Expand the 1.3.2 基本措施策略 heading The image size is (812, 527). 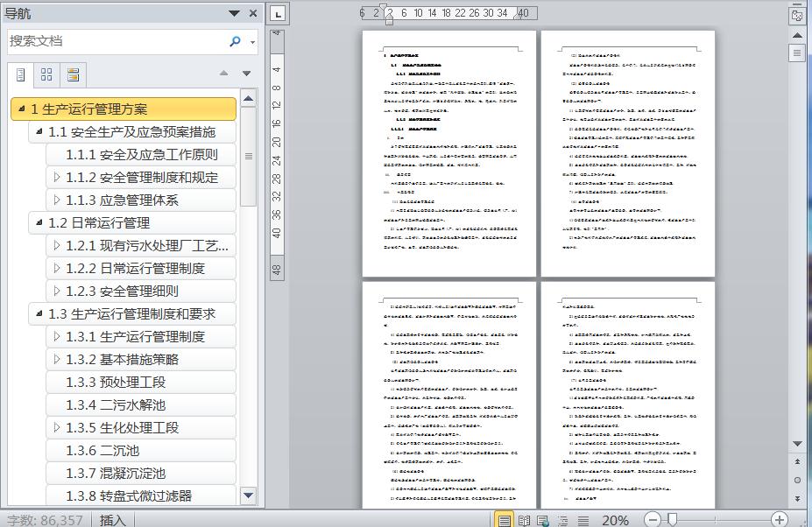pyautogui.click(x=56, y=359)
